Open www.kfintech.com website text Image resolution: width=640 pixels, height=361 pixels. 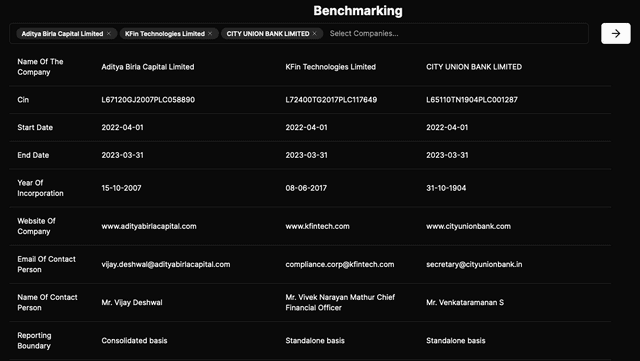(x=318, y=226)
